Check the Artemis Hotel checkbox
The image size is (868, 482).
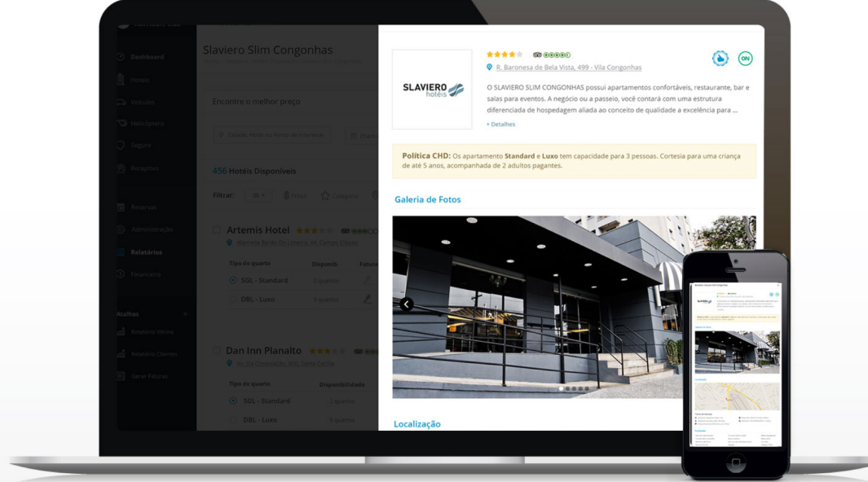point(217,230)
